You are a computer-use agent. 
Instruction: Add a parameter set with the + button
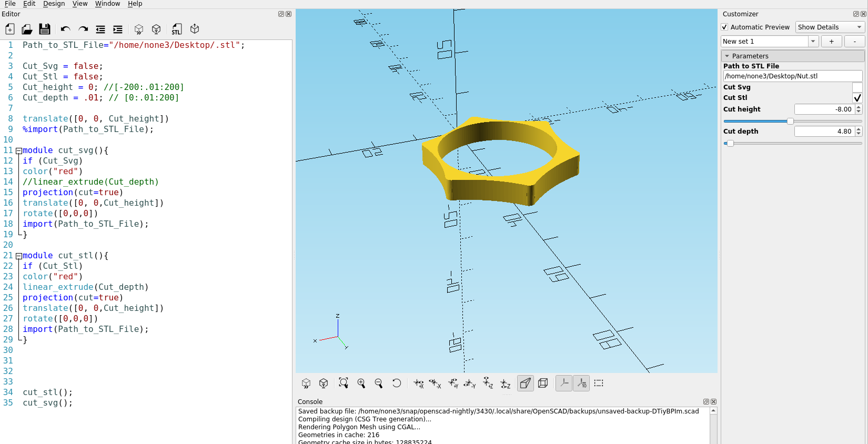pos(831,41)
